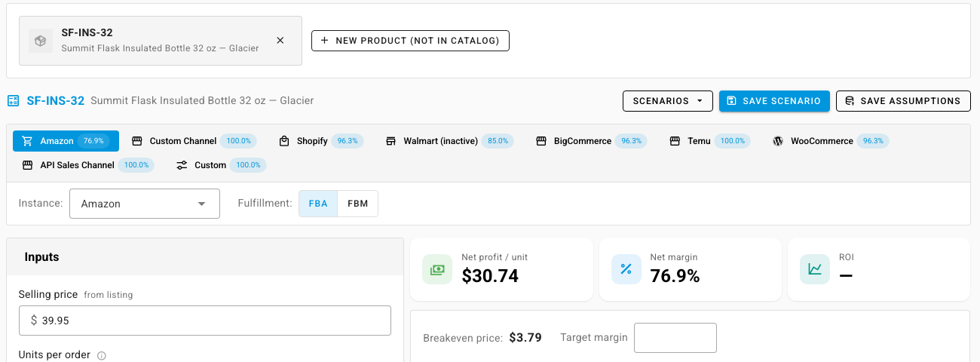Open the Temu channel tab
The height and width of the screenshot is (362, 980).
click(709, 141)
